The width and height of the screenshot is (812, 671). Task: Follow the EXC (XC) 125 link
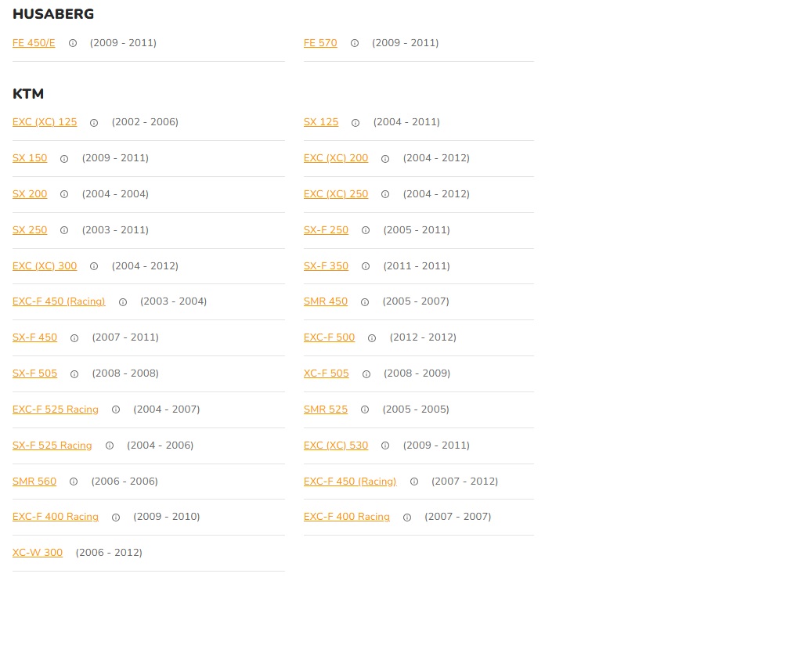click(x=45, y=122)
